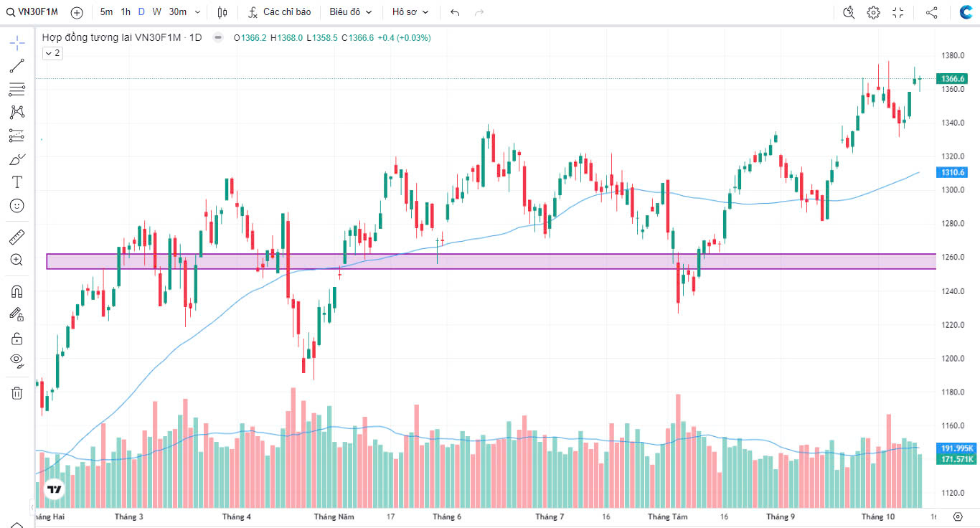This screenshot has height=528, width=980.
Task: Select the trend line drawing tool
Action: pos(17,66)
